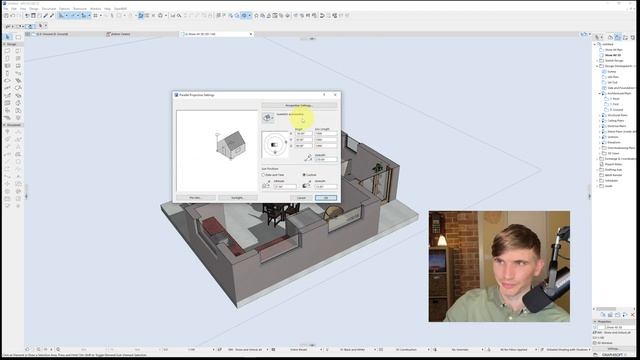Viewport: 640px width, 360px height.
Task: Click the Undo icon in the toolbar
Action: pyautogui.click(x=13, y=16)
